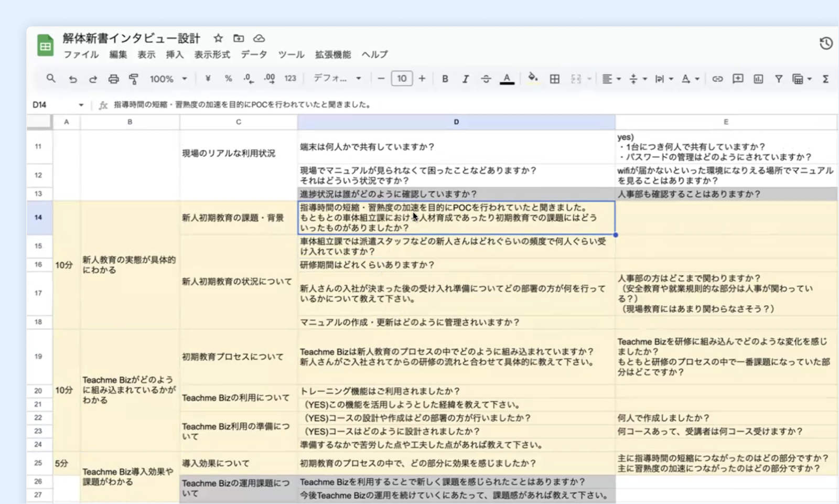839x504 pixels.
Task: Check the cloud save status icon
Action: point(259,38)
